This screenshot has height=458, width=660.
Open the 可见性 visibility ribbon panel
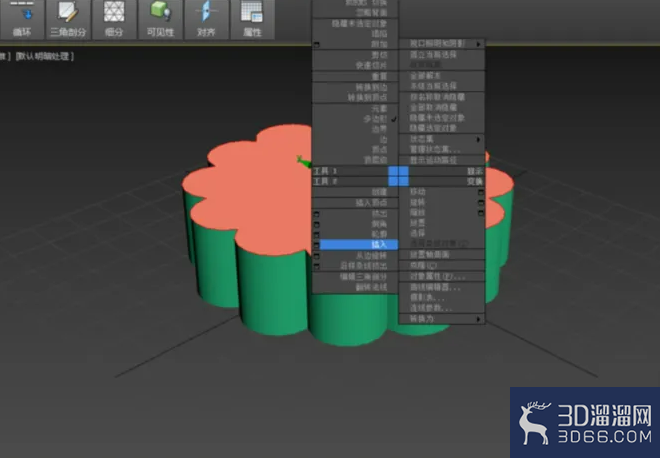click(160, 19)
